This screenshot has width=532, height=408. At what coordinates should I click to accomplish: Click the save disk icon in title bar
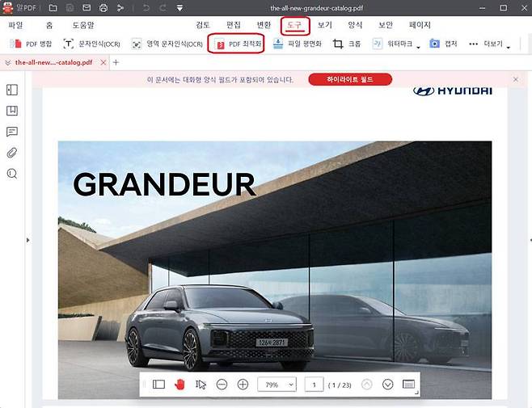click(x=70, y=7)
